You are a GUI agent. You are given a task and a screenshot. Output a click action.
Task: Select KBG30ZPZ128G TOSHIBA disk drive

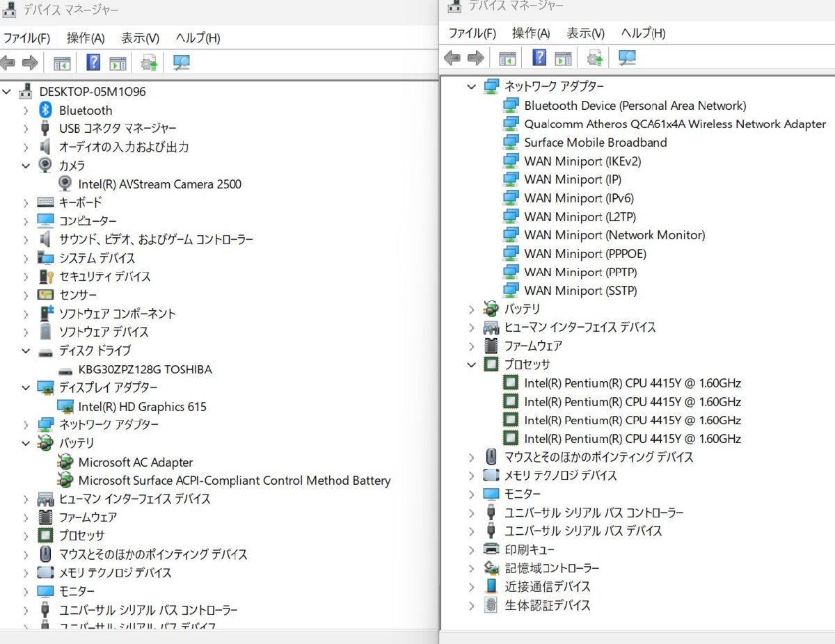pos(145,369)
